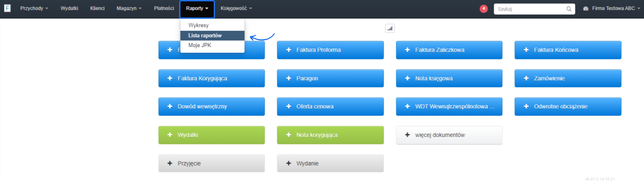Add a warehouse Wydanie document
This screenshot has height=182, width=644.
(x=330, y=164)
